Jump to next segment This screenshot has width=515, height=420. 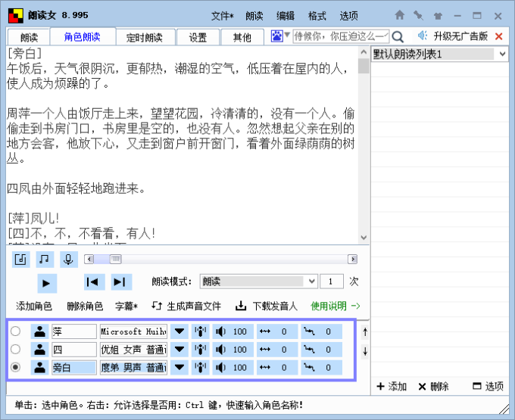(x=121, y=282)
